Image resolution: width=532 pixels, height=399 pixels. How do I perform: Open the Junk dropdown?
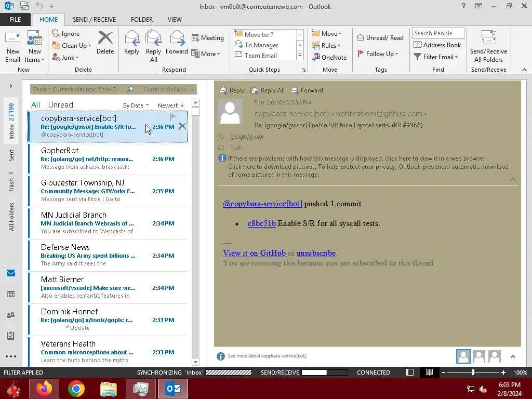pyautogui.click(x=65, y=57)
